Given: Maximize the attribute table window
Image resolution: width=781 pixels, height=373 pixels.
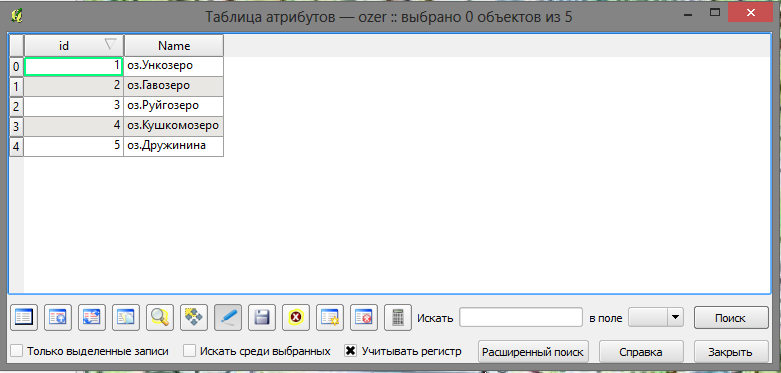Looking at the screenshot, I should tap(716, 12).
